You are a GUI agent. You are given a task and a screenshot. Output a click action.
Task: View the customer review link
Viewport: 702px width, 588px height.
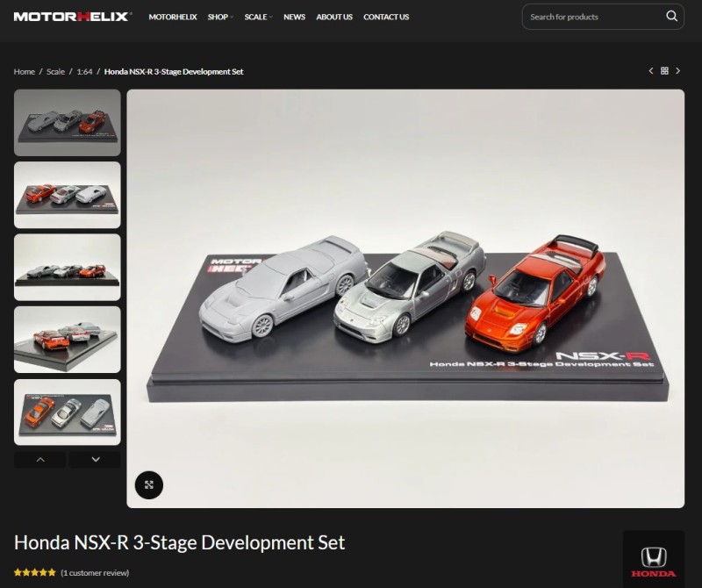pyautogui.click(x=95, y=573)
